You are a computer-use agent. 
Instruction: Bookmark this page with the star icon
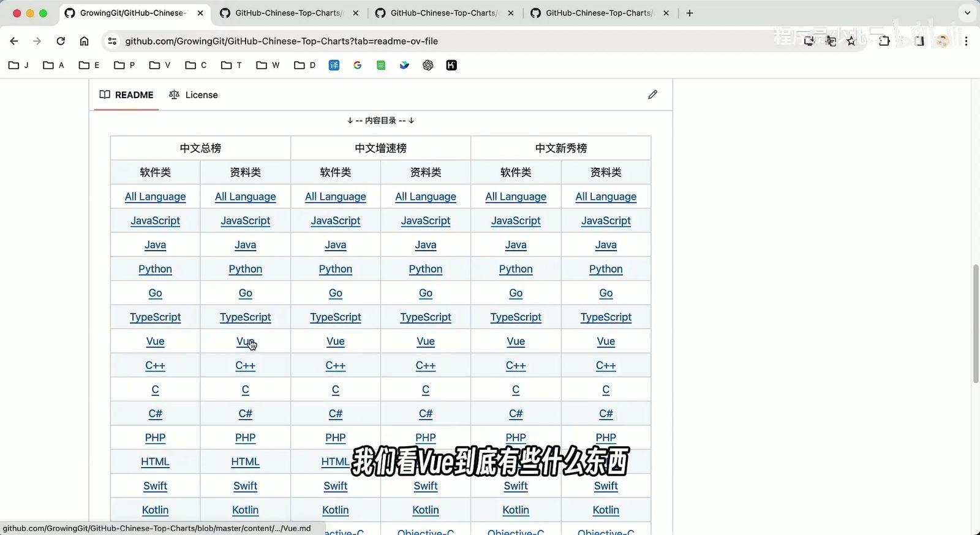[851, 41]
